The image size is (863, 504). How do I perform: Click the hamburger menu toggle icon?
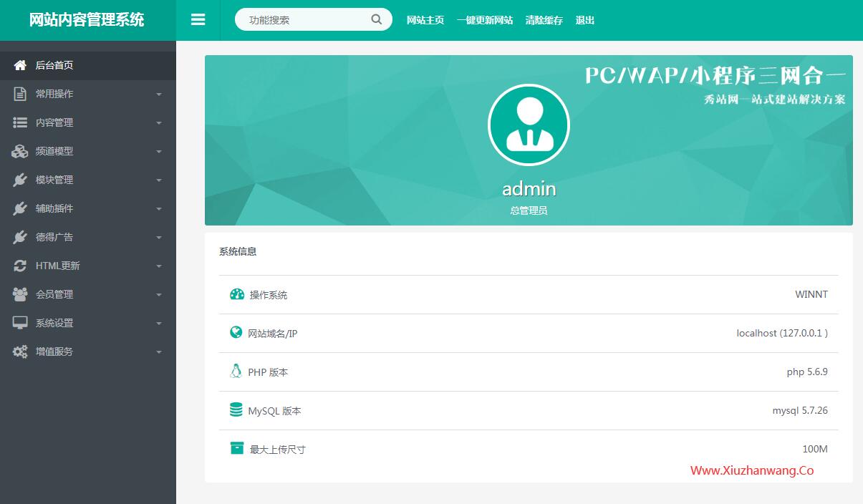point(198,20)
